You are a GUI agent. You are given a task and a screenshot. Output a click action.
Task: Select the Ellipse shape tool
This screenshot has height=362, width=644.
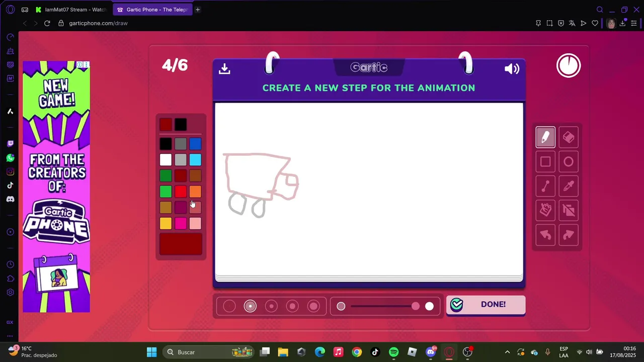[x=569, y=162]
